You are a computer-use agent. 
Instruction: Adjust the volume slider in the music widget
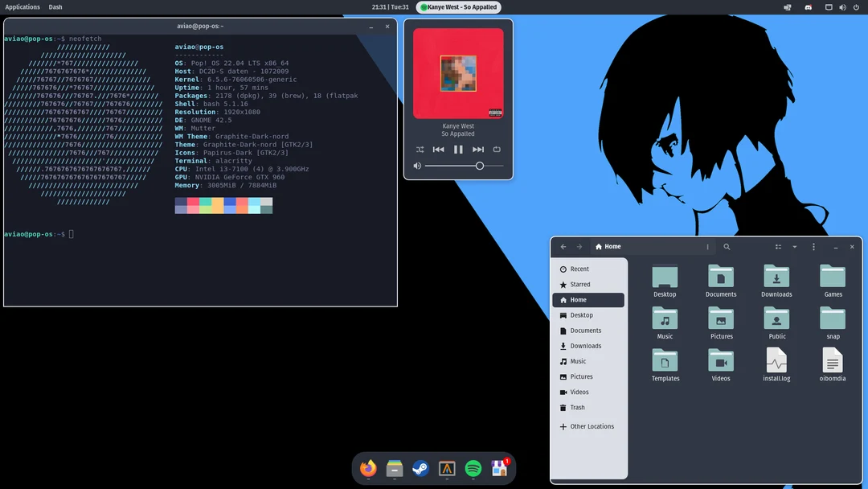point(480,166)
